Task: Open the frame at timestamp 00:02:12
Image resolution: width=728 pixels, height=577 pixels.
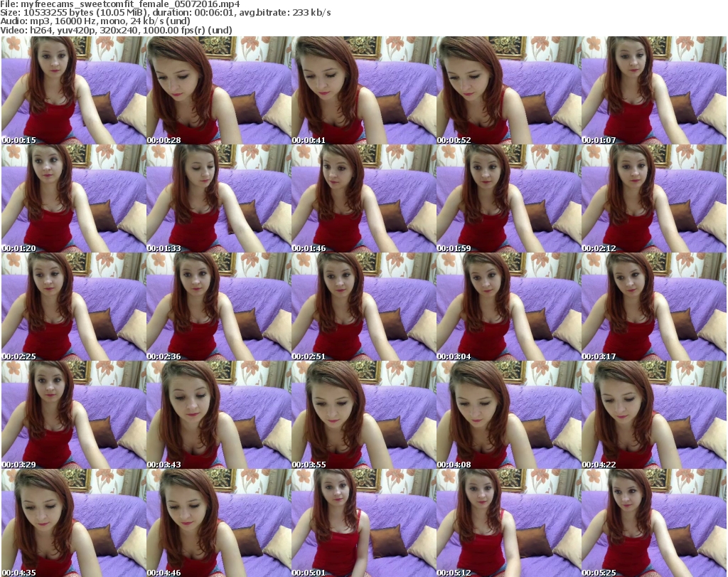Action: click(654, 198)
